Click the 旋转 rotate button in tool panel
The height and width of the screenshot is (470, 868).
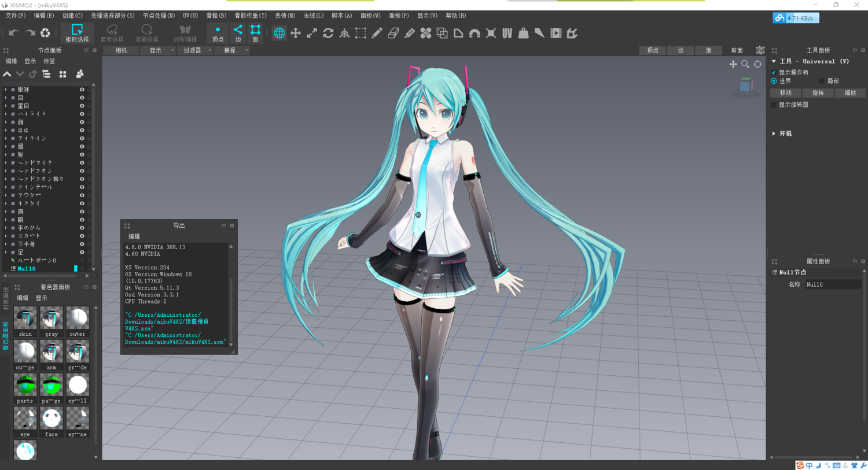(818, 93)
